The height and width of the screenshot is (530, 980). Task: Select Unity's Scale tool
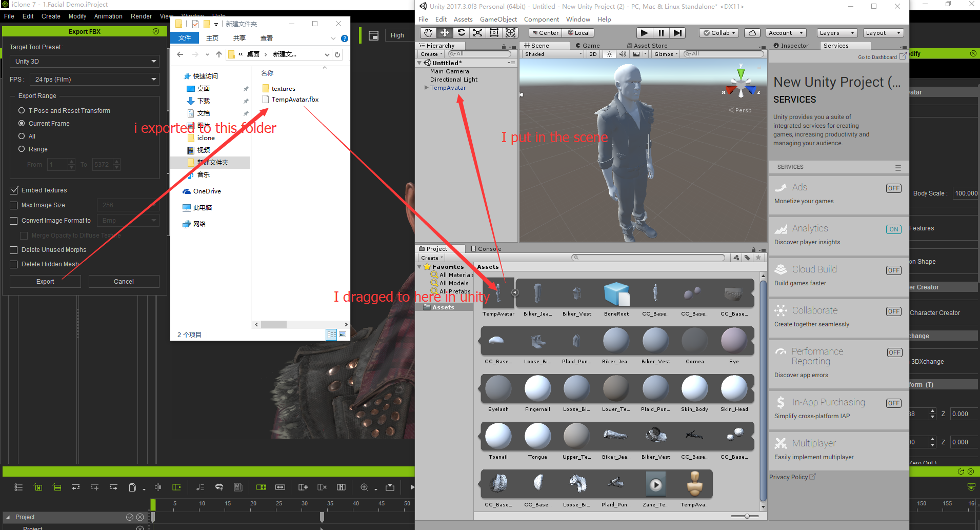click(477, 33)
